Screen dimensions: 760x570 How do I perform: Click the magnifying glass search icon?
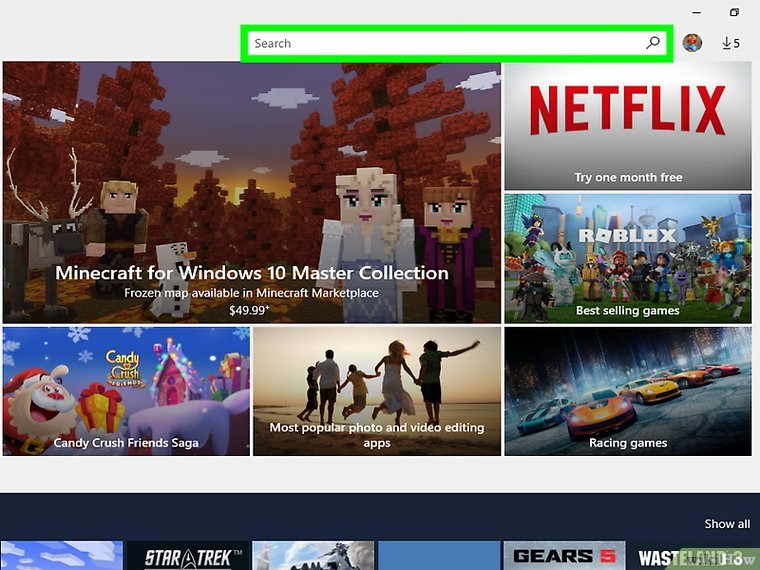click(653, 43)
